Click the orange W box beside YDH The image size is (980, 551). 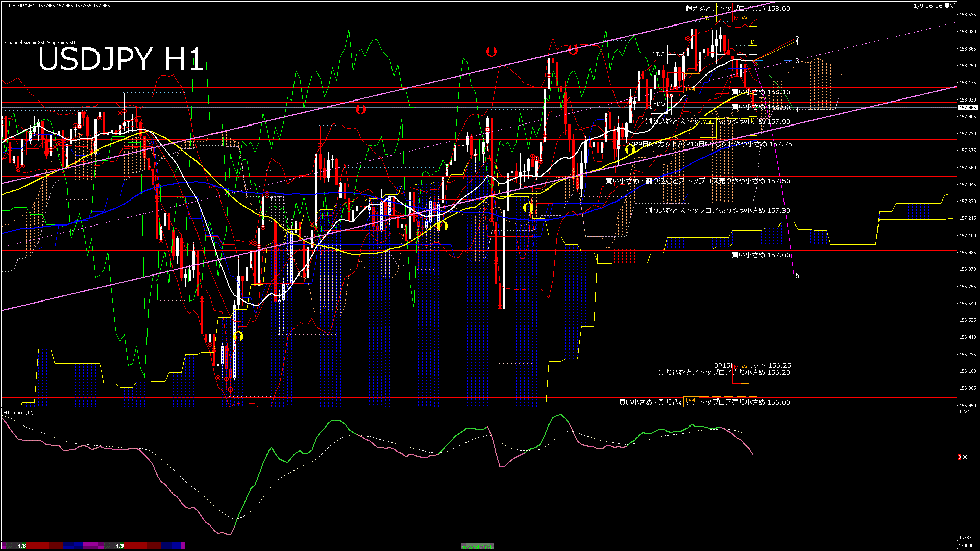click(x=745, y=18)
